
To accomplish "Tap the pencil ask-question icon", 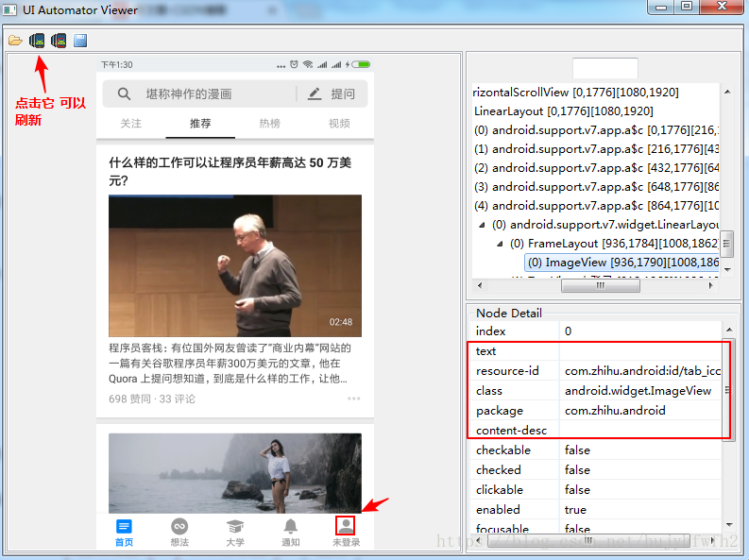I will (x=315, y=93).
